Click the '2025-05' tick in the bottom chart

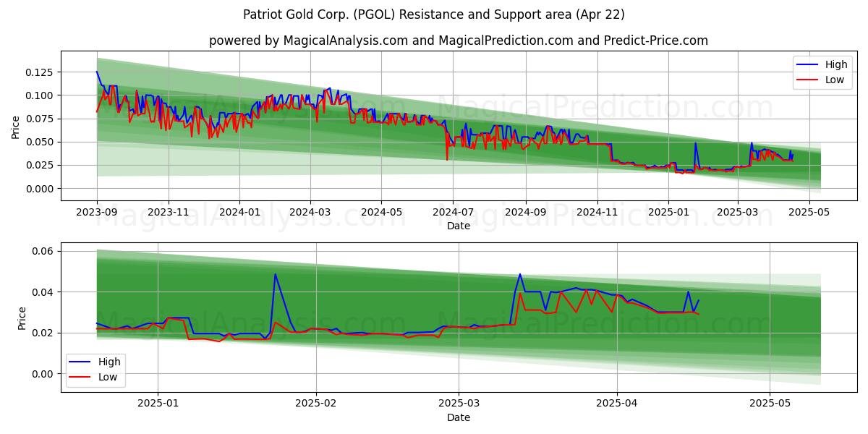770,403
